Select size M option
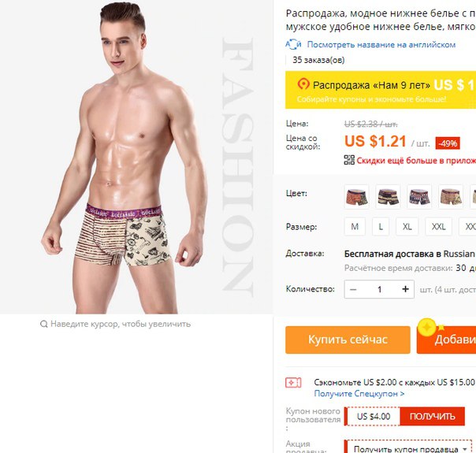This screenshot has height=453, width=476. pos(355,227)
